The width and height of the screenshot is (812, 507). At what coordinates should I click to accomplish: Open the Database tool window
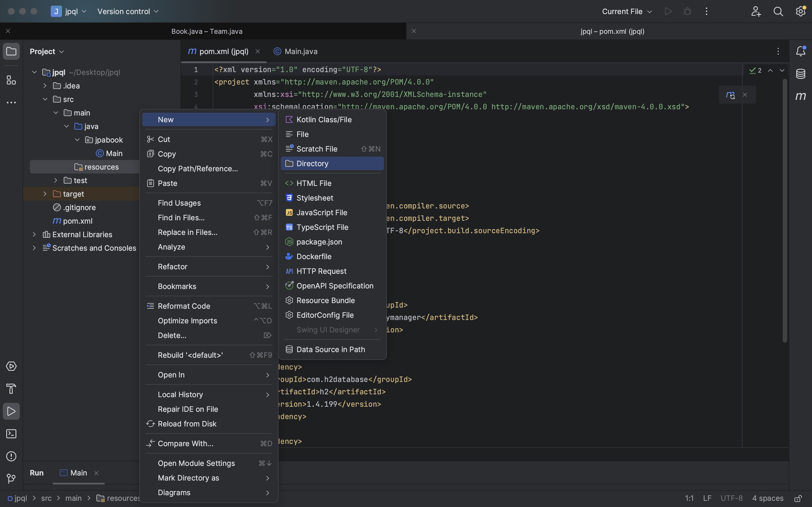(801, 74)
